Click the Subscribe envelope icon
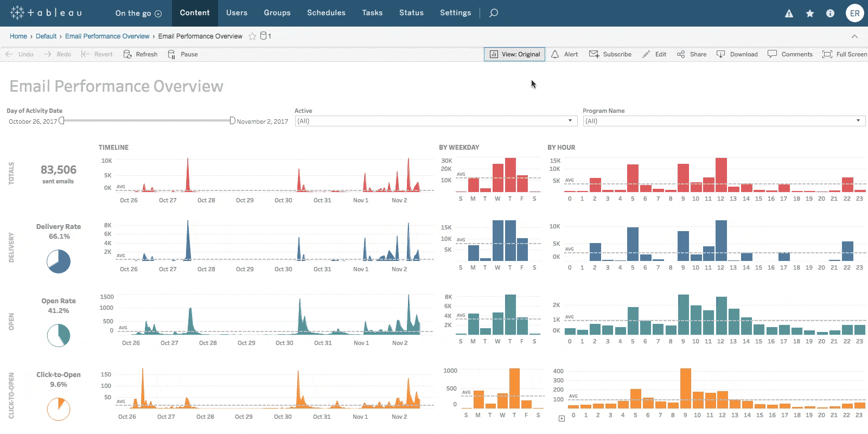Viewport: 868px width, 434px height. pyautogui.click(x=594, y=54)
